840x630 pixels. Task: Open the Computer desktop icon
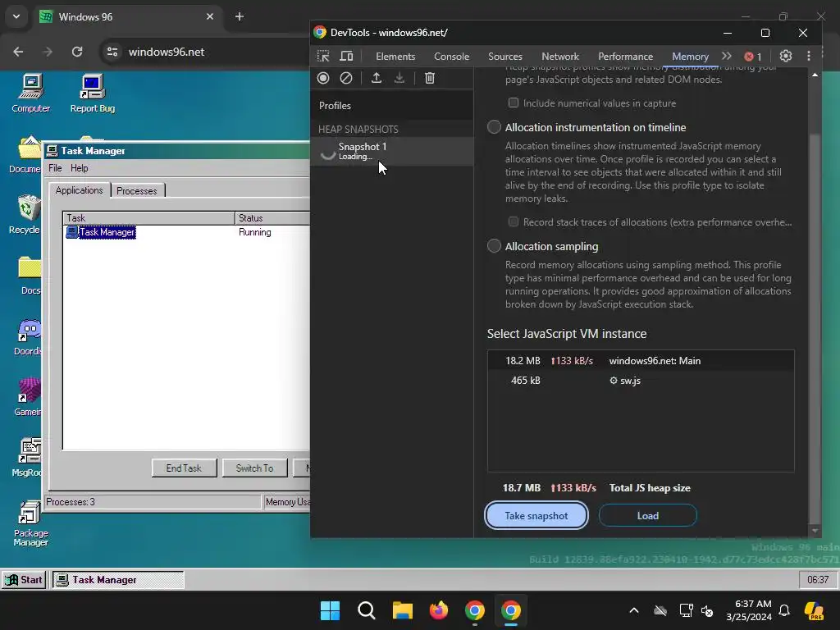coord(30,94)
